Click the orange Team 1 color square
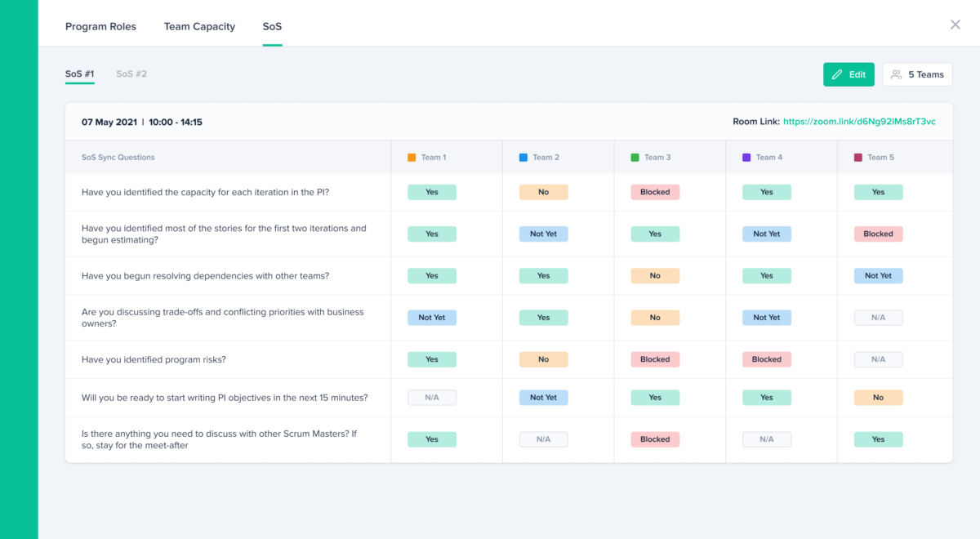 click(412, 158)
